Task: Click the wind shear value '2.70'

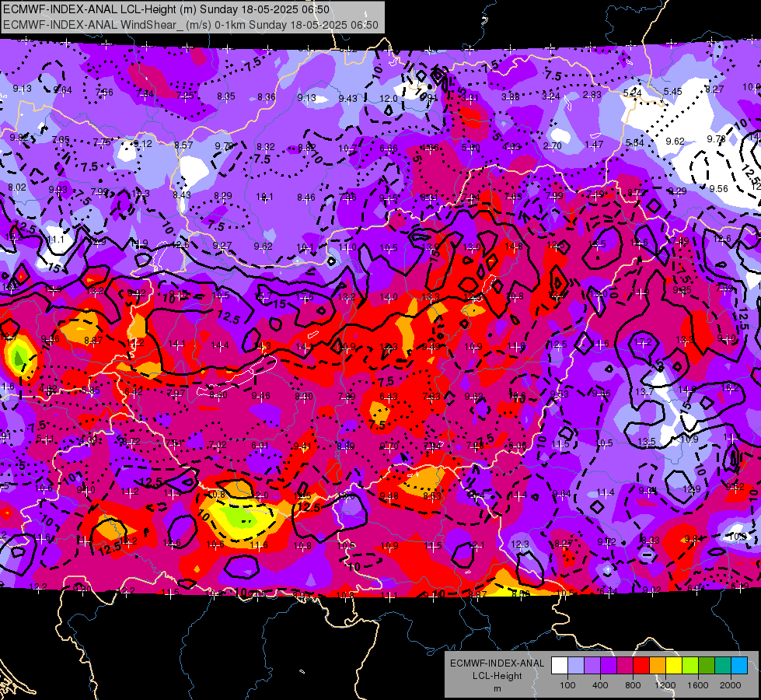Action: tap(553, 145)
